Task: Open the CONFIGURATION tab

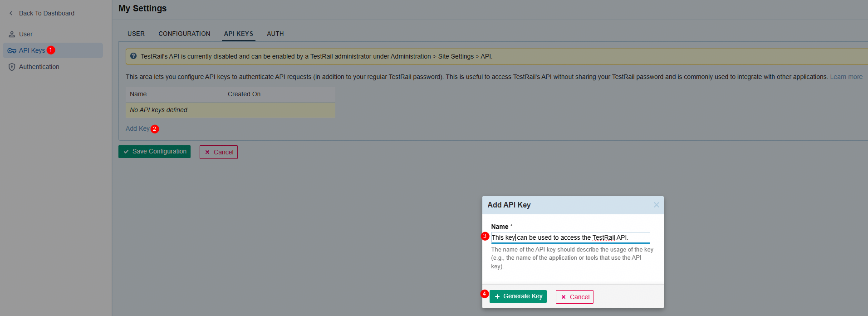Action: 184,34
